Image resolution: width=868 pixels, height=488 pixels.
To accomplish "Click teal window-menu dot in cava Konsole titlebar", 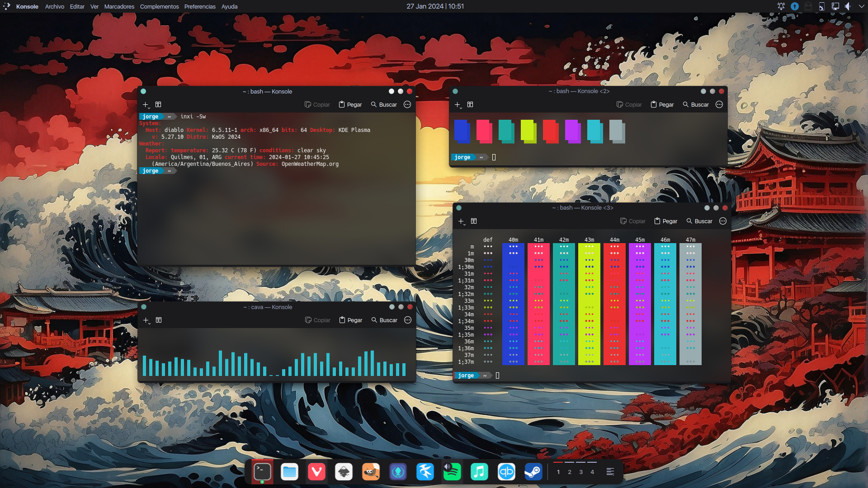I will pyautogui.click(x=144, y=307).
